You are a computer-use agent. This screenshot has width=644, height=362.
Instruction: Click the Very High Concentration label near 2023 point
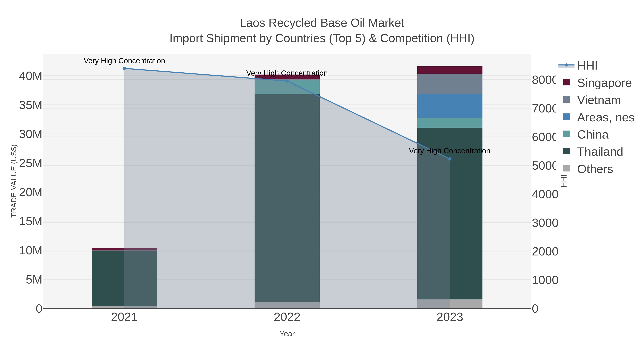click(x=450, y=151)
